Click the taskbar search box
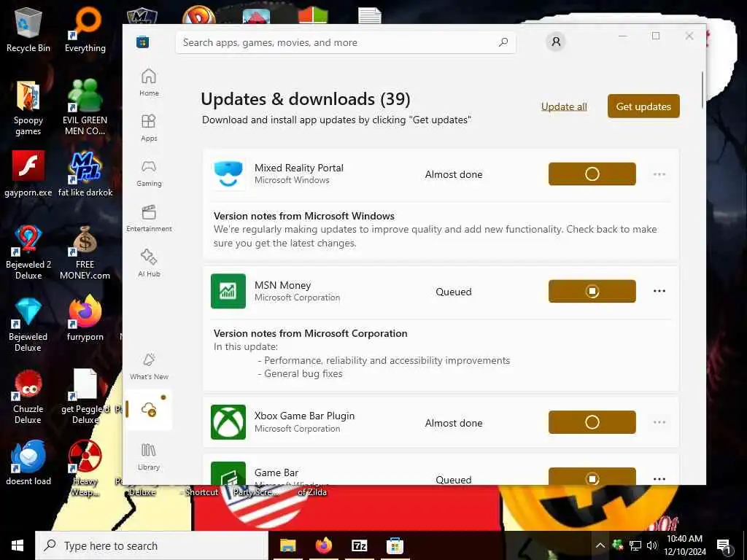Viewport: 747px width, 560px height. click(152, 545)
